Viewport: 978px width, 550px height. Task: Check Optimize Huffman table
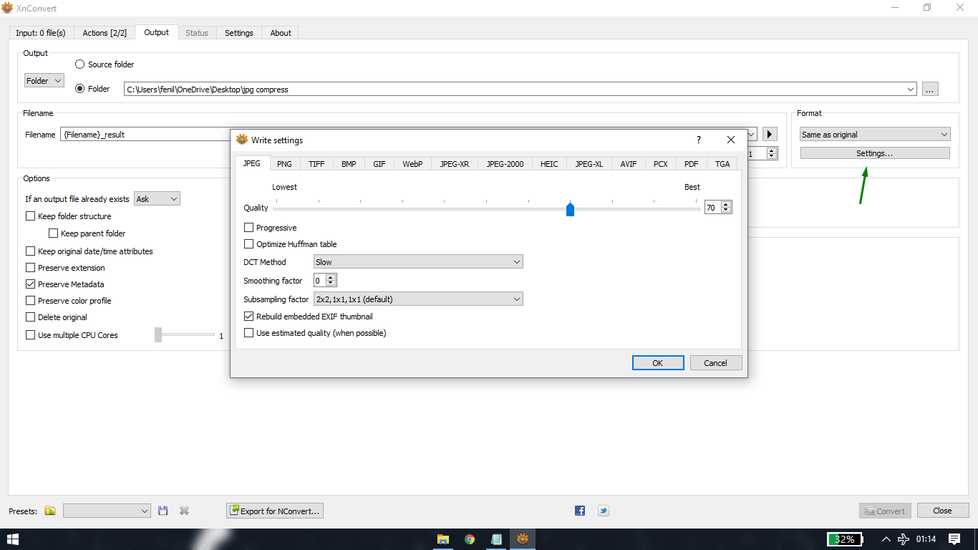(x=249, y=244)
